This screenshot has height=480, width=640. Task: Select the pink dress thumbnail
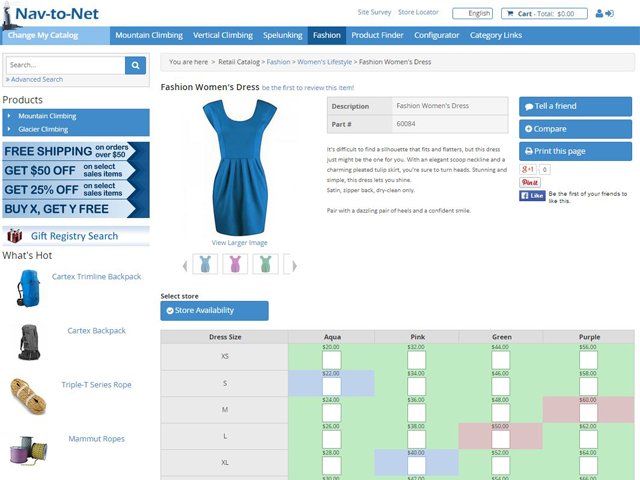235,264
